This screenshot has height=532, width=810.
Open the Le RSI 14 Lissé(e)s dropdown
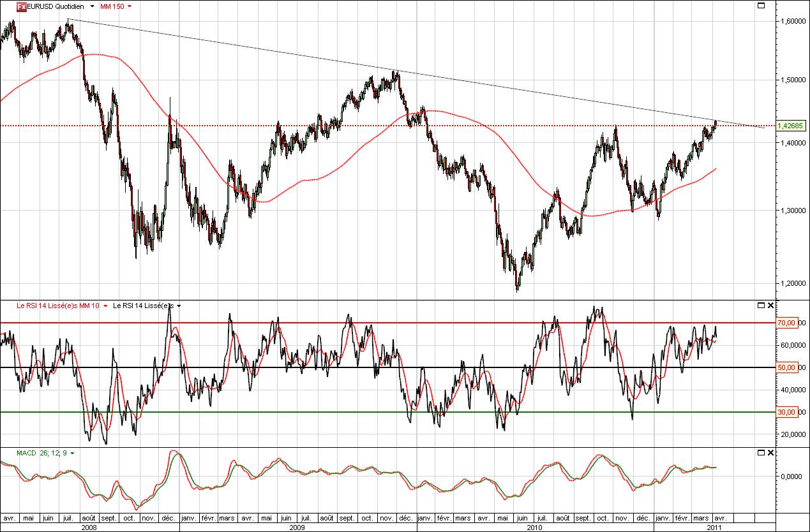tap(179, 306)
